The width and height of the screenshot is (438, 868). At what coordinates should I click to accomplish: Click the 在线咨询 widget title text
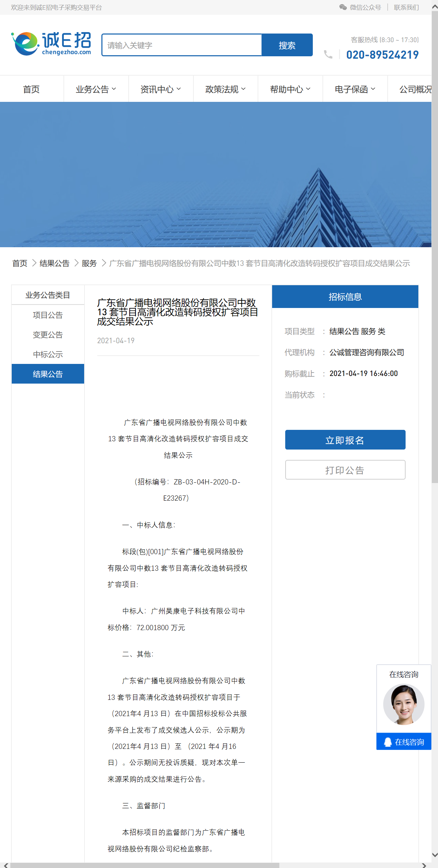404,675
